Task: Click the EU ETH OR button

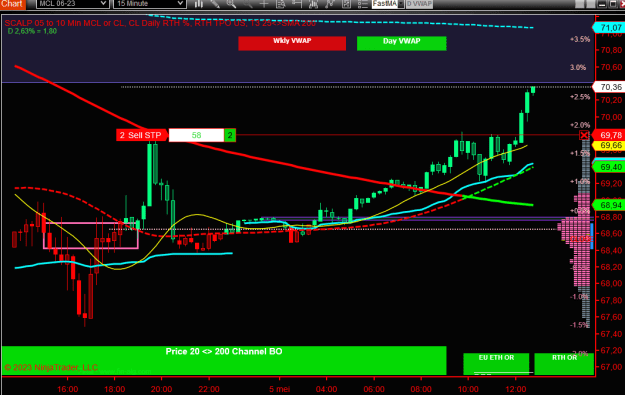Action: [x=496, y=364]
